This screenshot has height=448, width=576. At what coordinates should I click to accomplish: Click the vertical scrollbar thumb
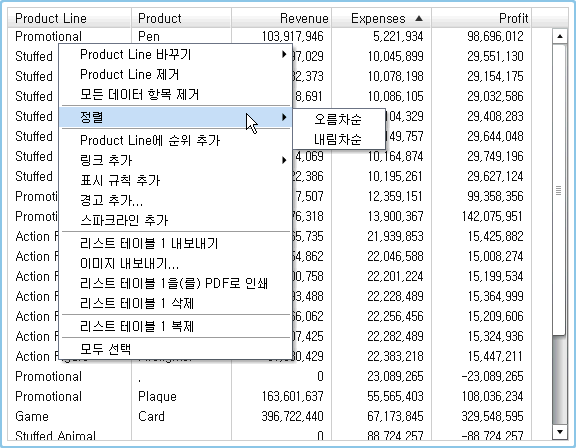click(559, 190)
